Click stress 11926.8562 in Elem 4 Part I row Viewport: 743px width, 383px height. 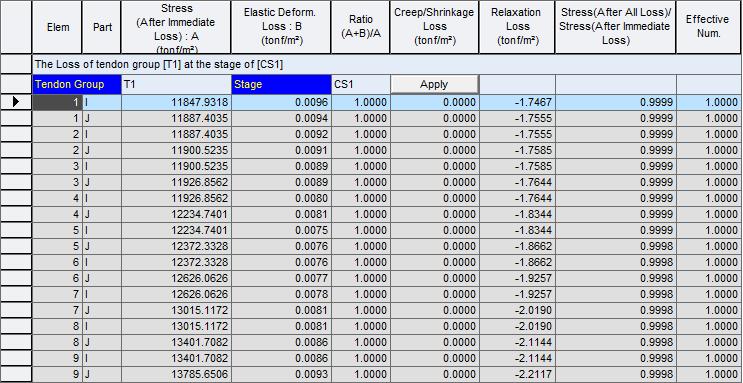(176, 198)
